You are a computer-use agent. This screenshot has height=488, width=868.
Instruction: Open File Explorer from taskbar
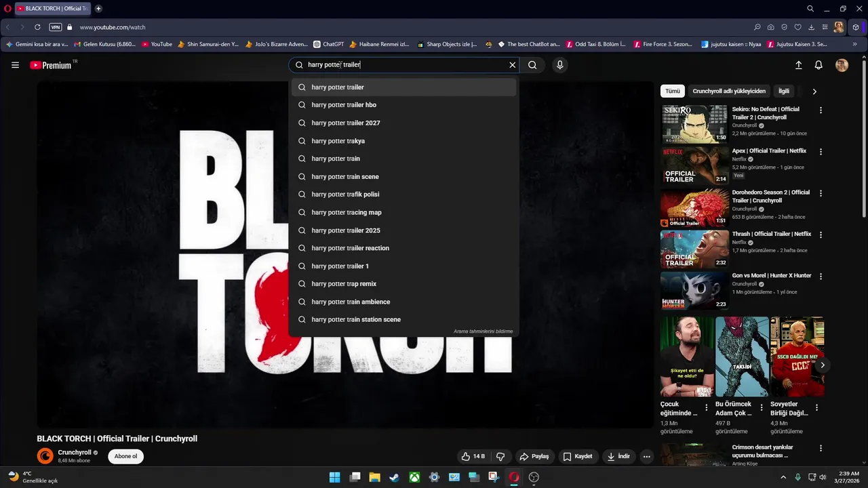[374, 477]
